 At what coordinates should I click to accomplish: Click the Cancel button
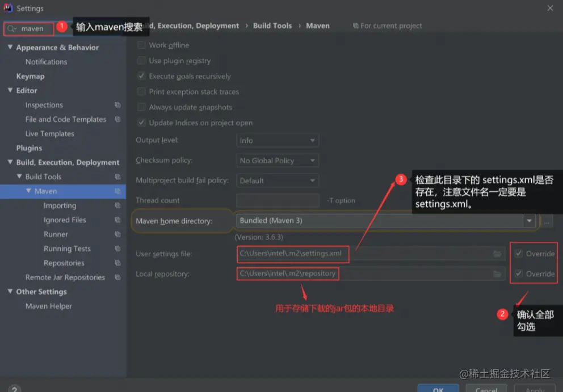[486, 389]
